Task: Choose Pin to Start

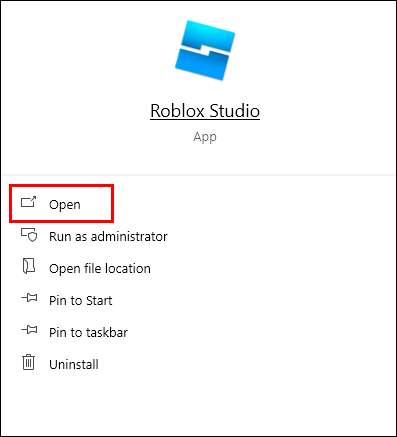Action: click(81, 300)
